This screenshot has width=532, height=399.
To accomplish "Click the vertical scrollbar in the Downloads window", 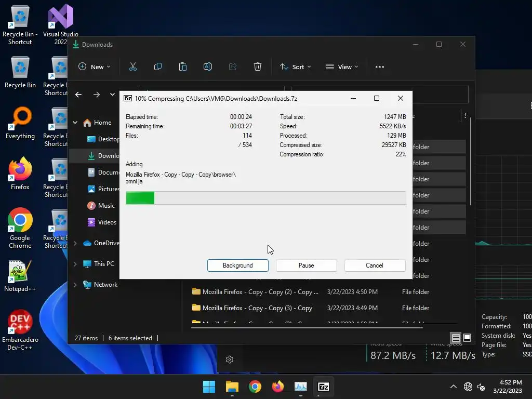I will (471, 161).
